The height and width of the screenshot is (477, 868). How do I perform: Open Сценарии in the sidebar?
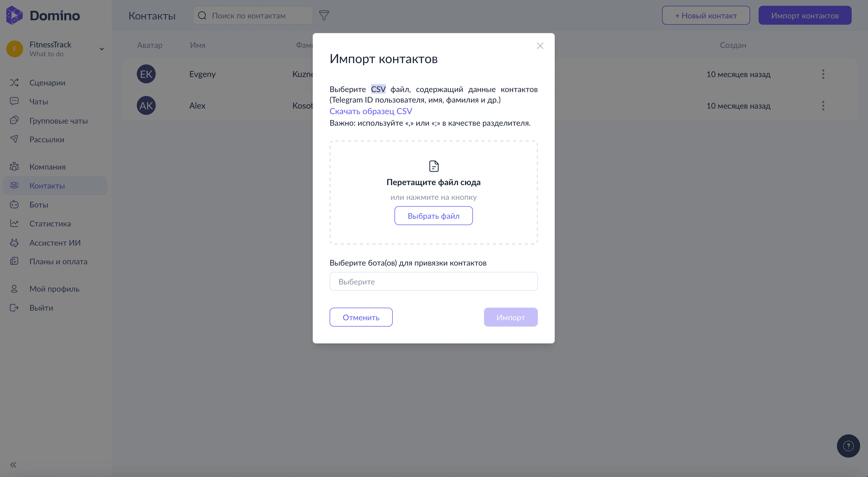click(47, 83)
